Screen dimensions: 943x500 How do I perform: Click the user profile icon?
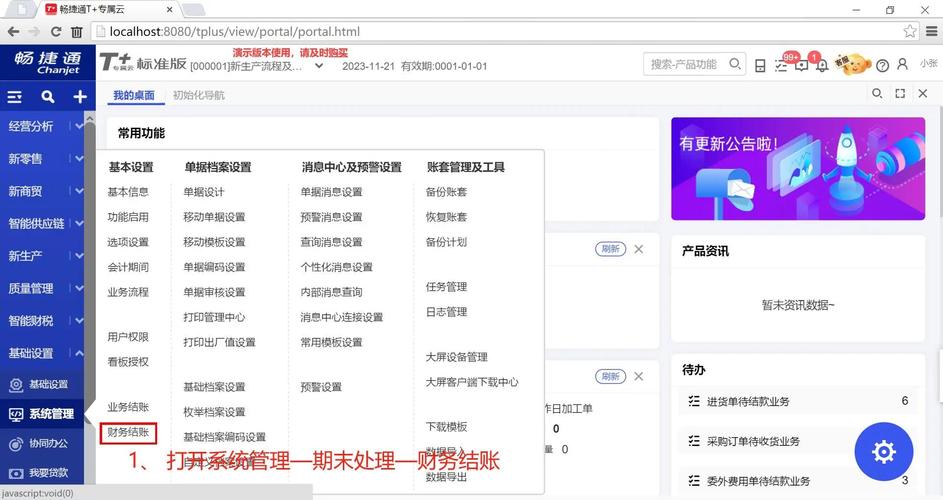click(902, 64)
